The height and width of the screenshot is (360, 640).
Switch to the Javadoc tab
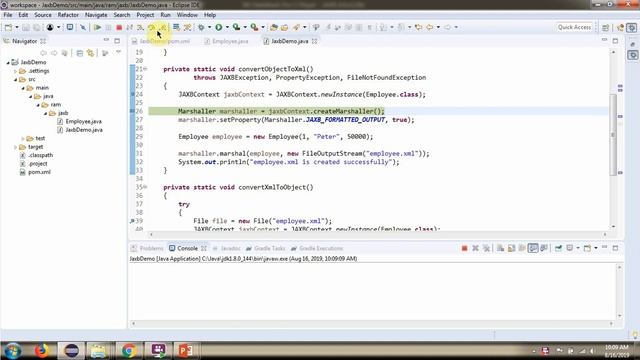tap(227, 248)
